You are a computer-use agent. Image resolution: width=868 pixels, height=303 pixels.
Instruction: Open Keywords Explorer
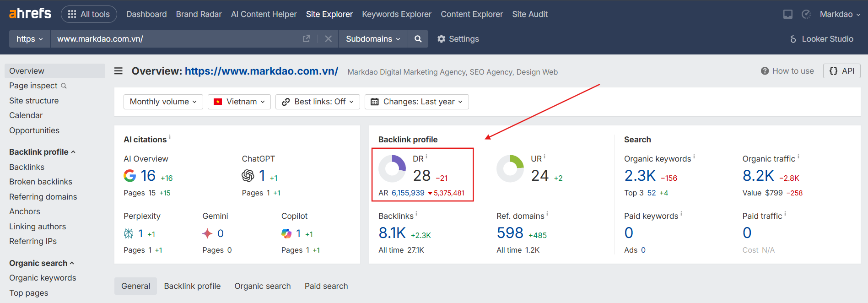click(397, 14)
